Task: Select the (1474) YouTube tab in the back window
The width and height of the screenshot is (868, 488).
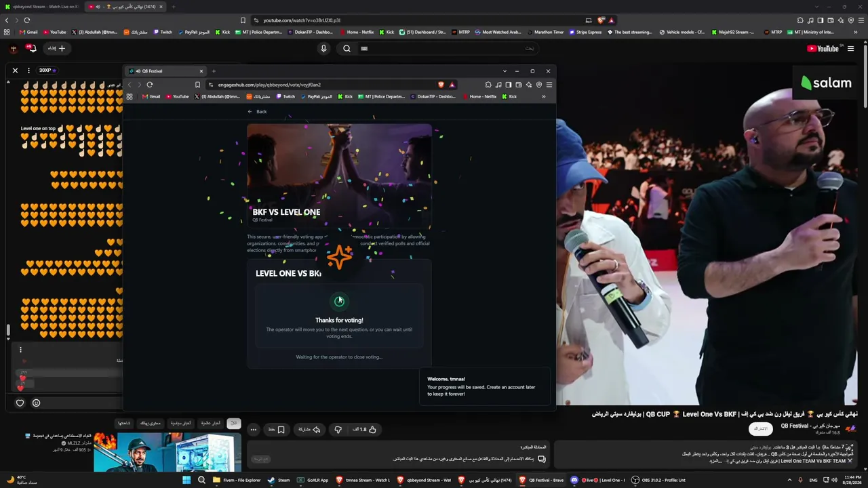Action: 125,7
